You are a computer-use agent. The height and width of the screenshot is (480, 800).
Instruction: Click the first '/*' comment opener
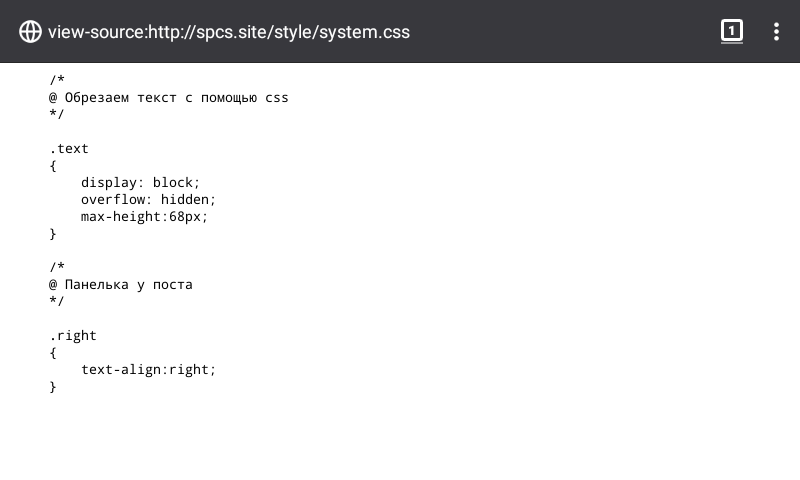[57, 80]
